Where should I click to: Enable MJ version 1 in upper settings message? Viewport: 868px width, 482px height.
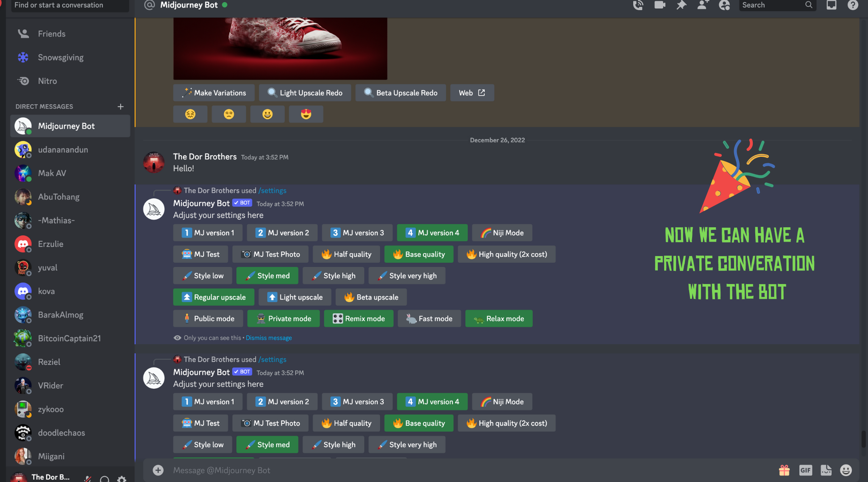[208, 233]
